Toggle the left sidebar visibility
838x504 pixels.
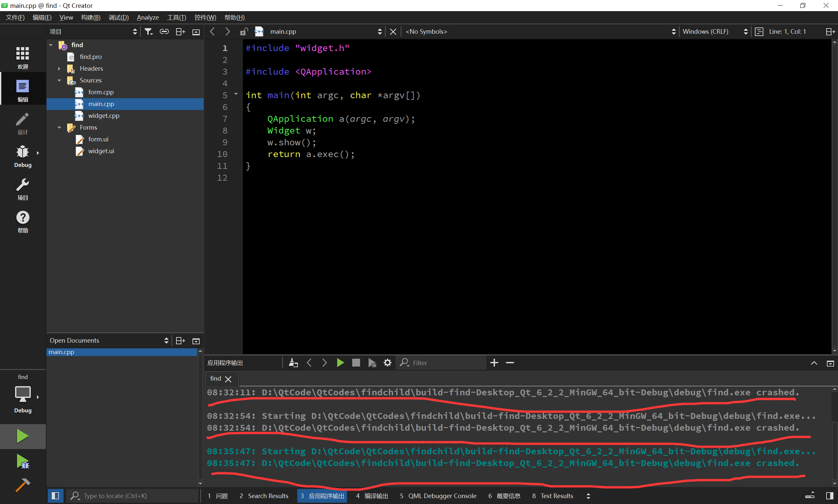pos(55,496)
